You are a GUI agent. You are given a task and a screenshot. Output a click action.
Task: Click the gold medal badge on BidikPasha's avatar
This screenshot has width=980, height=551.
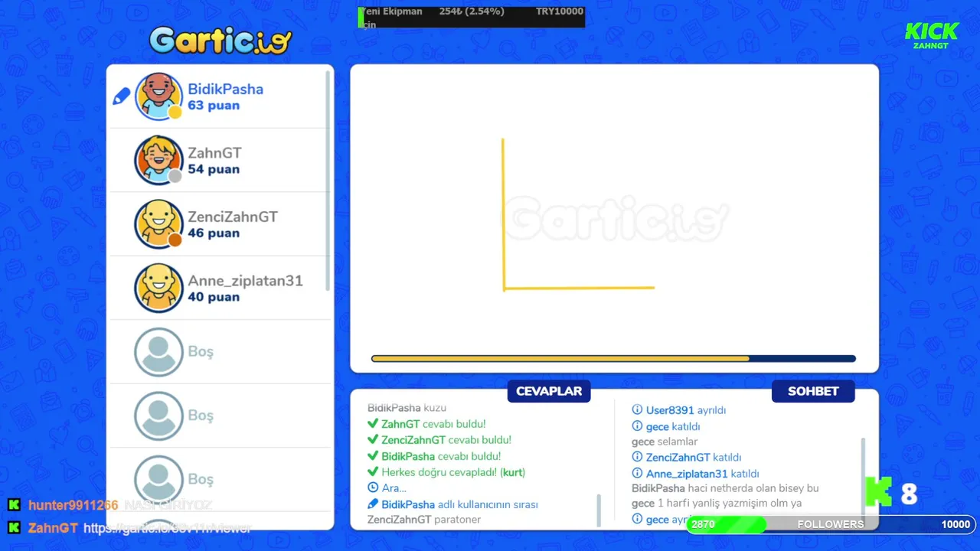click(x=175, y=112)
